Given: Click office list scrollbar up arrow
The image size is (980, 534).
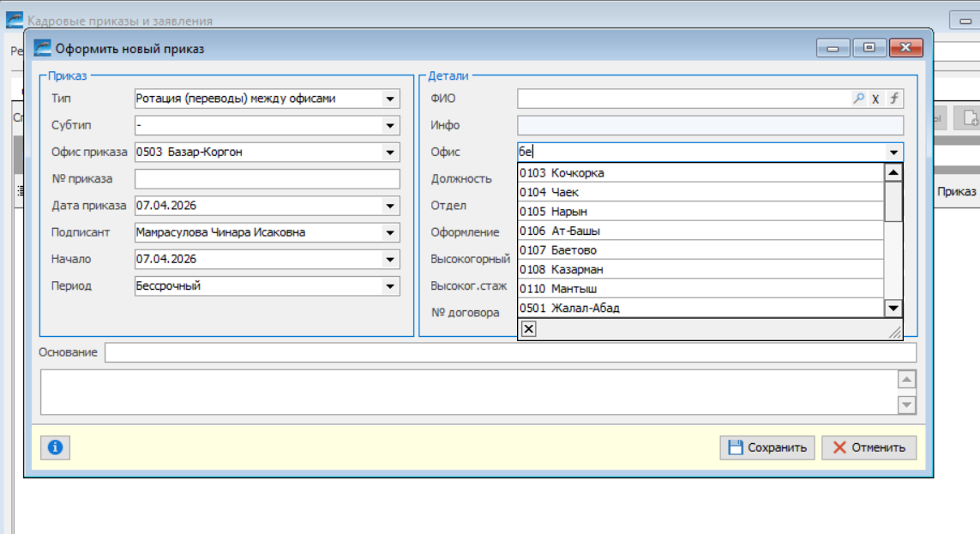Looking at the screenshot, I should tap(893, 172).
